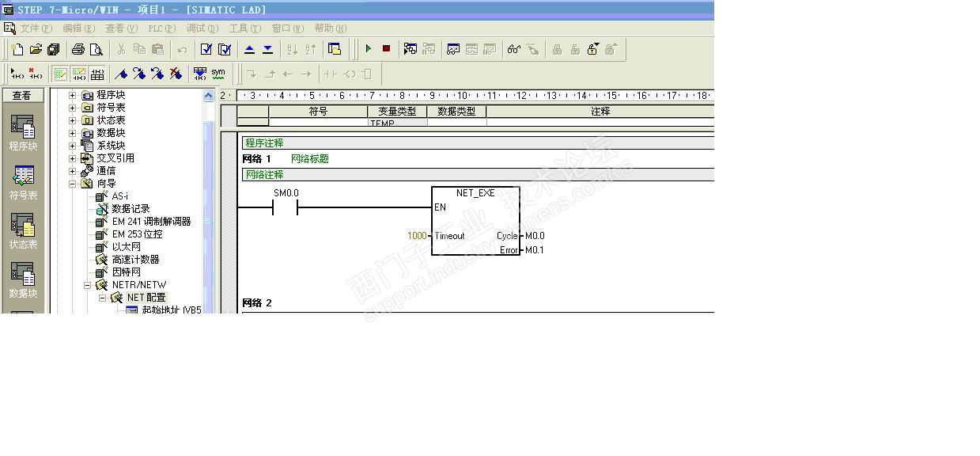
Task: Open 程序块 in the navigation bar
Action: click(23, 132)
